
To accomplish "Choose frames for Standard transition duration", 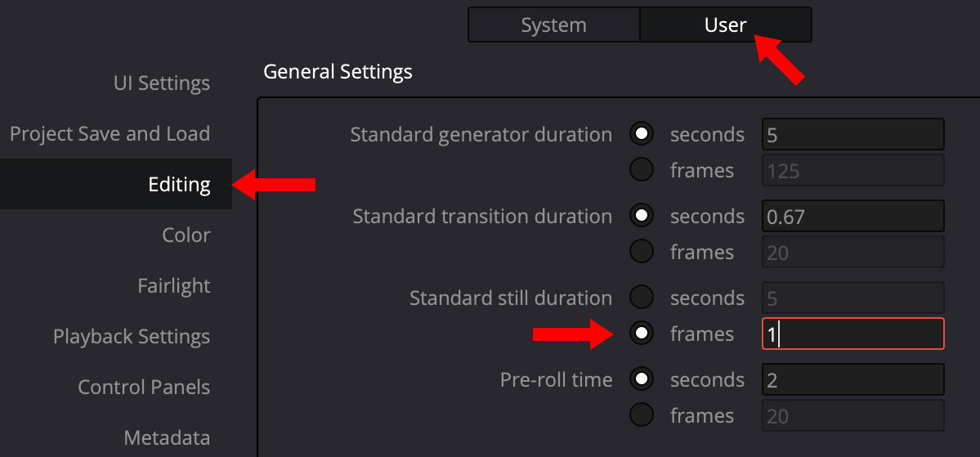I will [x=642, y=252].
